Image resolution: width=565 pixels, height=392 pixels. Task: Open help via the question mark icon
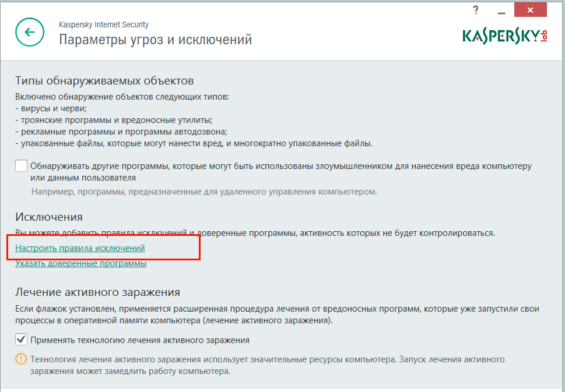[x=476, y=10]
